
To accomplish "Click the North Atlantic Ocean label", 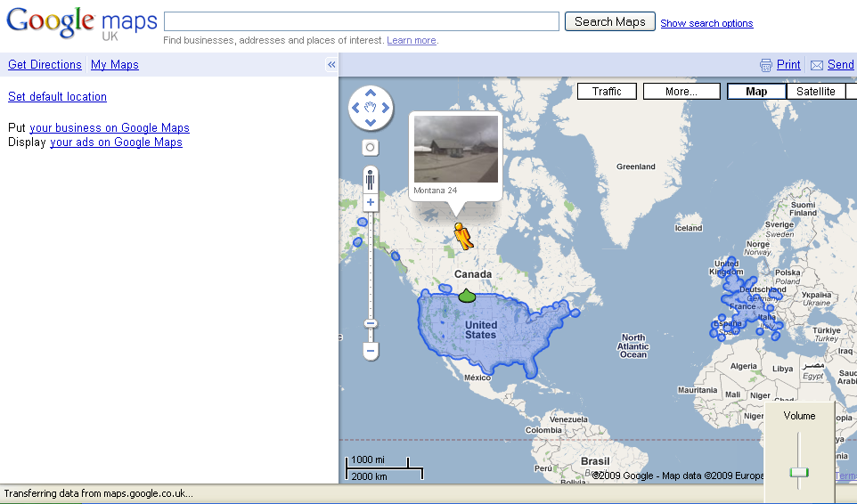I will point(633,346).
